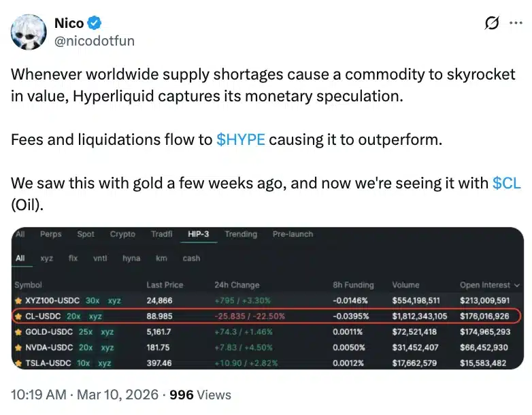Open the @nicodotfun handle

click(94, 41)
